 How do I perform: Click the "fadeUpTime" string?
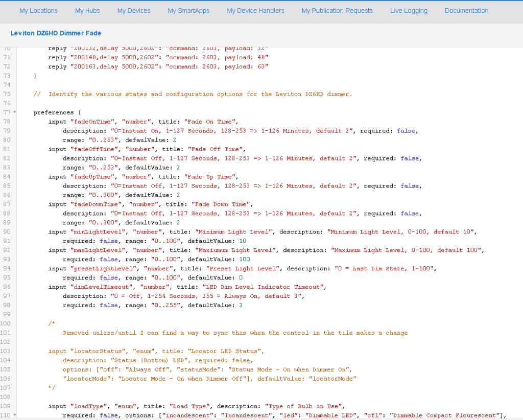[x=92, y=177]
